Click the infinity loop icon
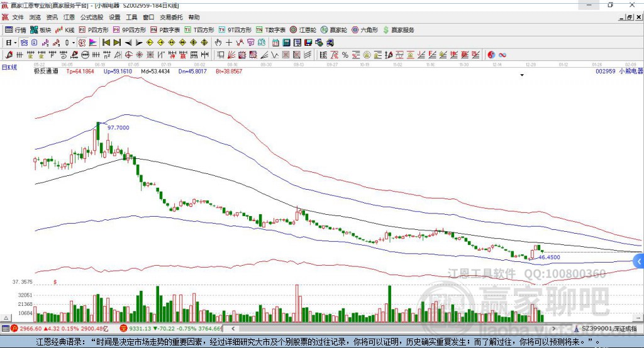Viewport: 644px width, 348px height. (502, 55)
